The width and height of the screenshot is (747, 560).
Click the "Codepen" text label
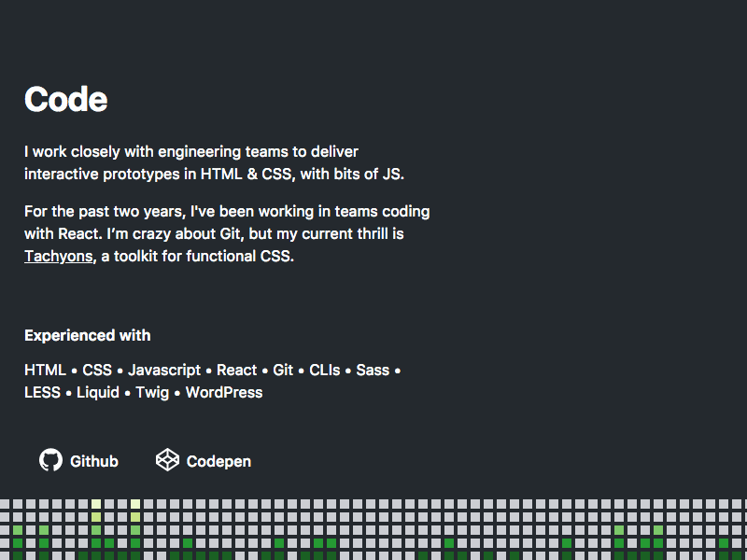pyautogui.click(x=218, y=461)
